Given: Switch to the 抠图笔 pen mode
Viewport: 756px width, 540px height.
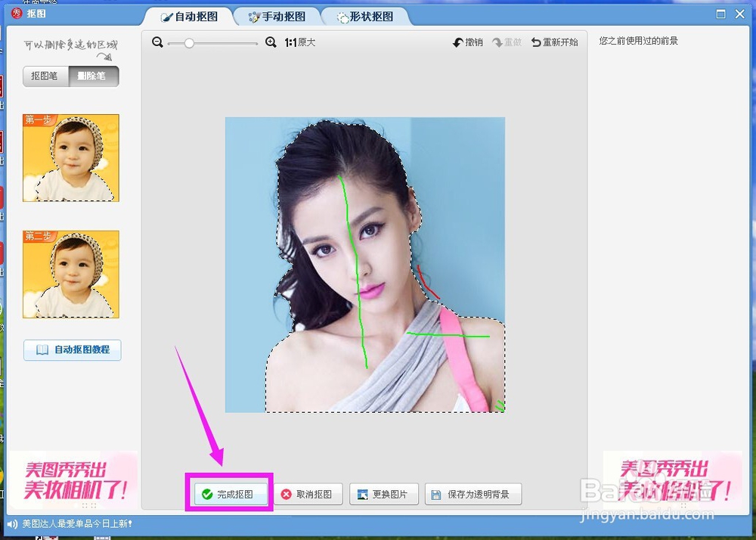Looking at the screenshot, I should pyautogui.click(x=45, y=76).
